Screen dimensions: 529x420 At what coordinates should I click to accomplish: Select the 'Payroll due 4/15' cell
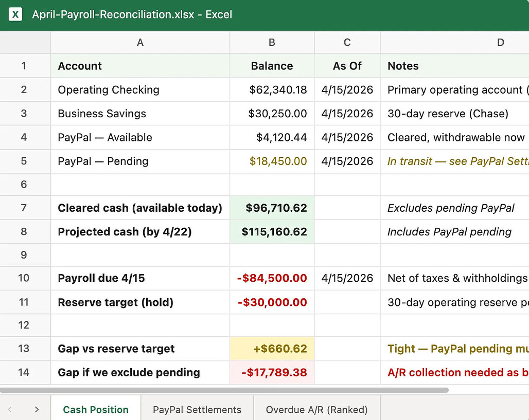tap(140, 278)
